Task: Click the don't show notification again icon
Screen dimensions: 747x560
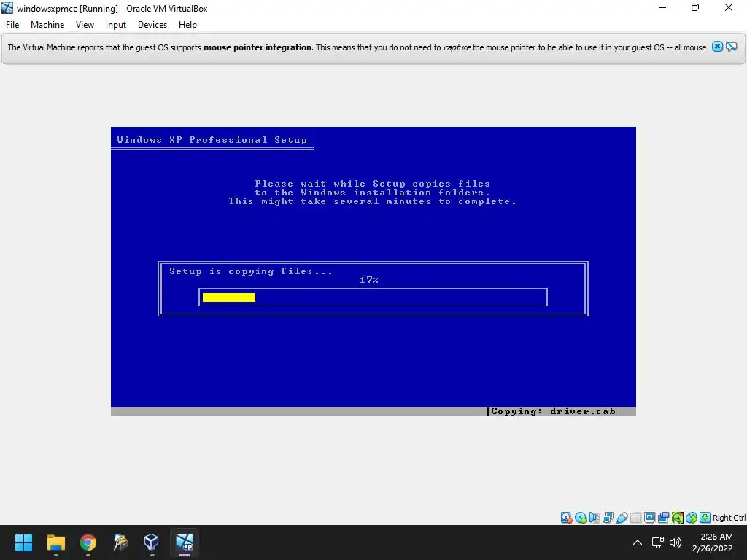Action: pyautogui.click(x=732, y=47)
